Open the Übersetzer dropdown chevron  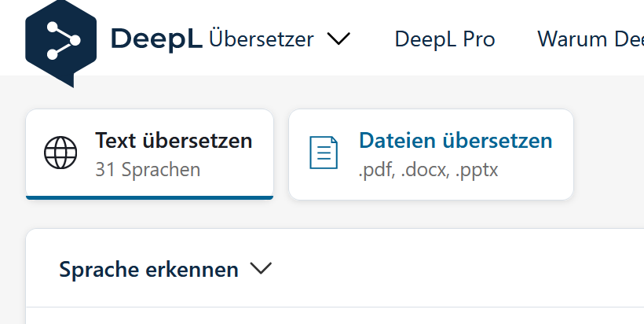[x=338, y=39]
